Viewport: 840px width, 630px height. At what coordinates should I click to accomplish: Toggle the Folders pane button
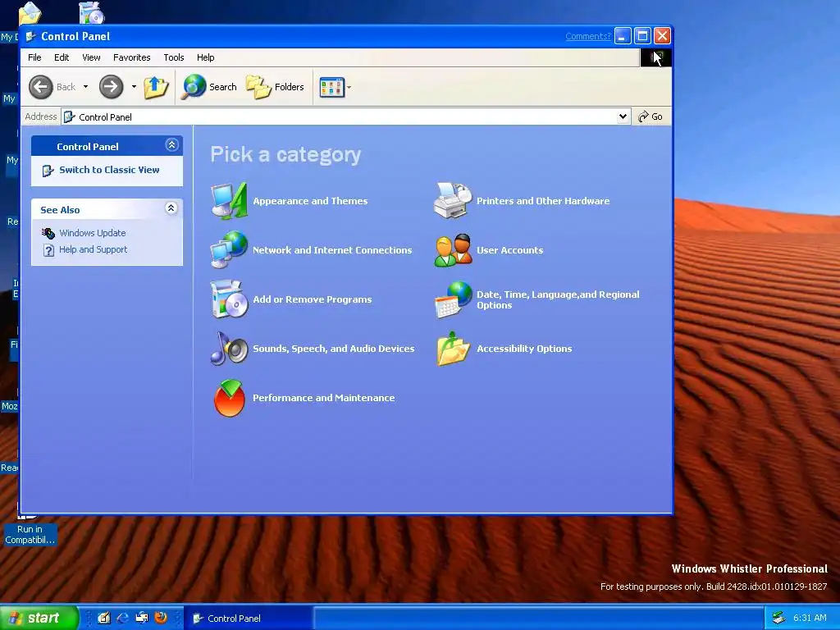point(275,87)
